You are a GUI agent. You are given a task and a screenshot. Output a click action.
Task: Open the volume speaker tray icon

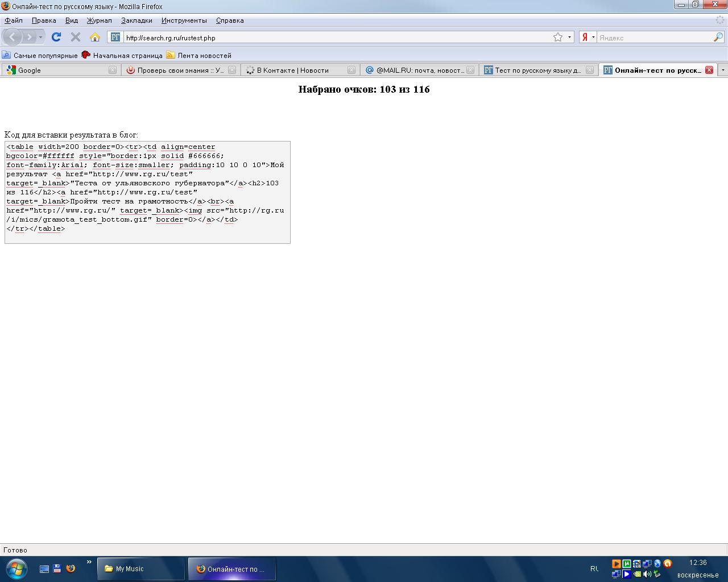647,574
